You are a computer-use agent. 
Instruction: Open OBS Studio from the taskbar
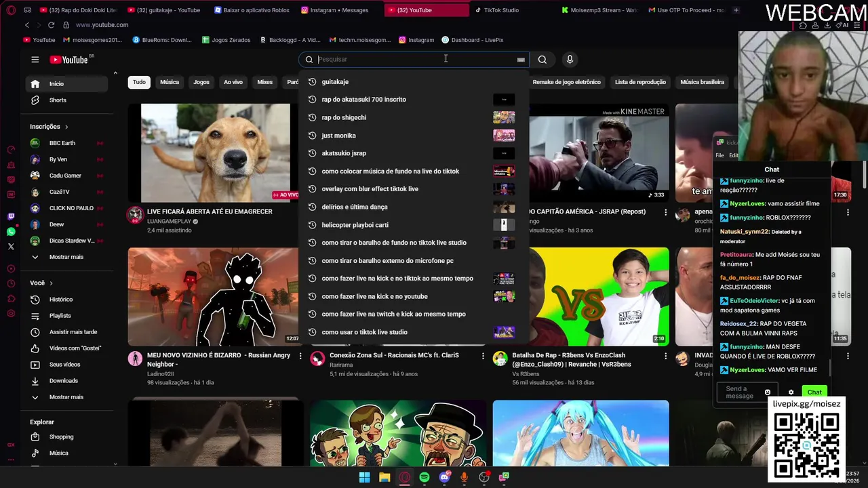pos(484,477)
